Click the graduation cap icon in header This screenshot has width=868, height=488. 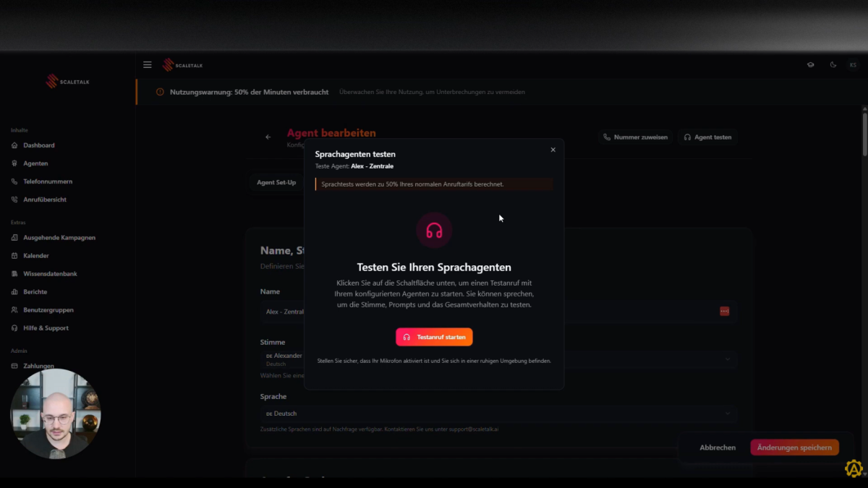[x=811, y=65]
